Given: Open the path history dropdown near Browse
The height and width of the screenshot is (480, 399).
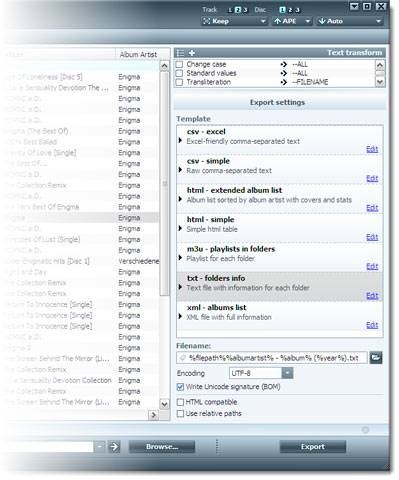Looking at the screenshot, I should [x=100, y=447].
